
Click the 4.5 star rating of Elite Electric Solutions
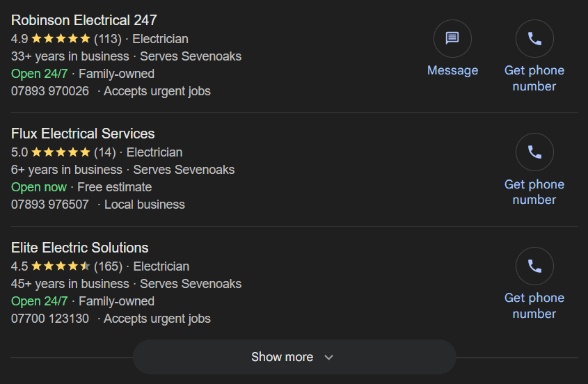coord(61,266)
